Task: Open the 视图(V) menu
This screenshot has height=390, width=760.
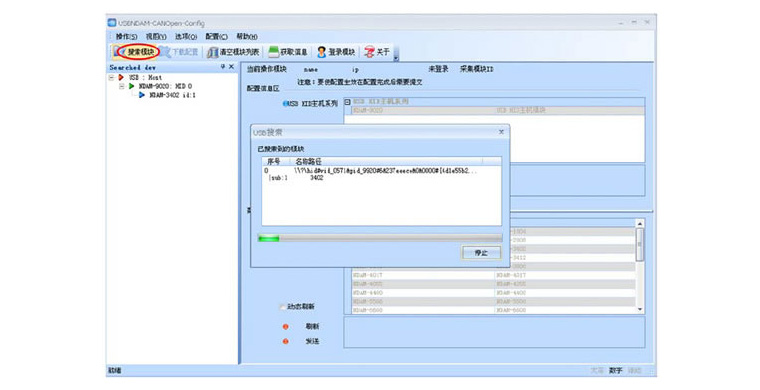Action: 156,36
